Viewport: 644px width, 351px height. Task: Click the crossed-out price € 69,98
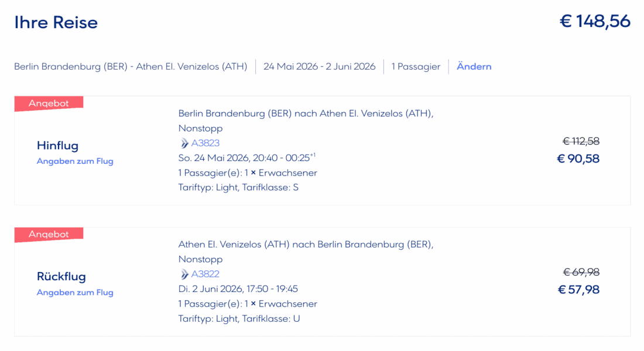click(581, 272)
